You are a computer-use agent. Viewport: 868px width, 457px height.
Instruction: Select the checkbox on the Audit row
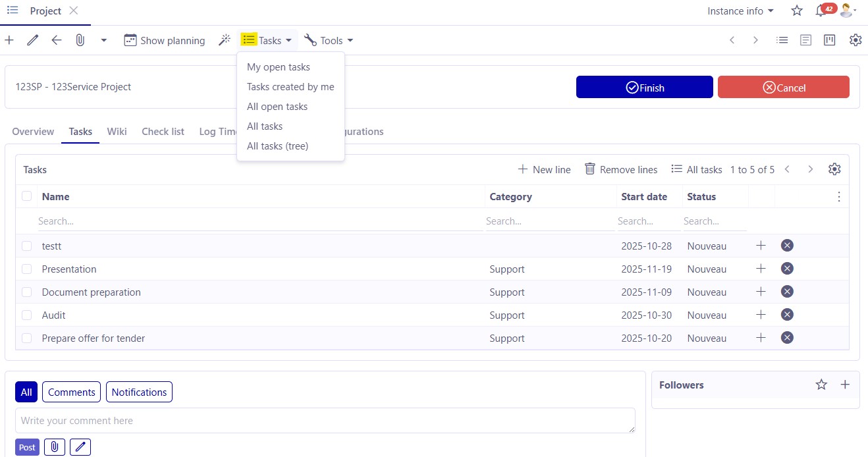(x=26, y=315)
